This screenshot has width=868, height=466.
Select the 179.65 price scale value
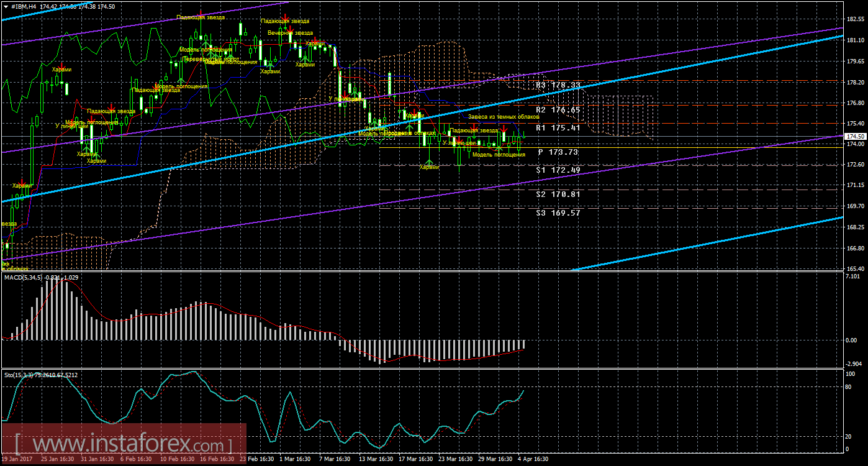(855, 62)
